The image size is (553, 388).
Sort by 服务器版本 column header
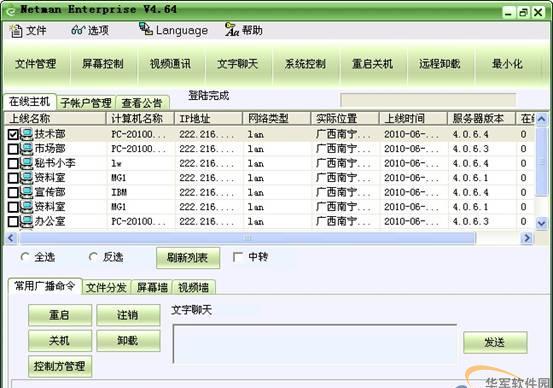click(x=482, y=119)
